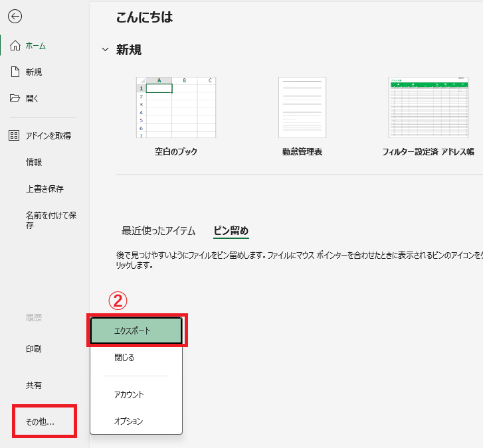Image resolution: width=483 pixels, height=448 pixels.
Task: Click the こんにちは heading
Action: pyautogui.click(x=144, y=17)
